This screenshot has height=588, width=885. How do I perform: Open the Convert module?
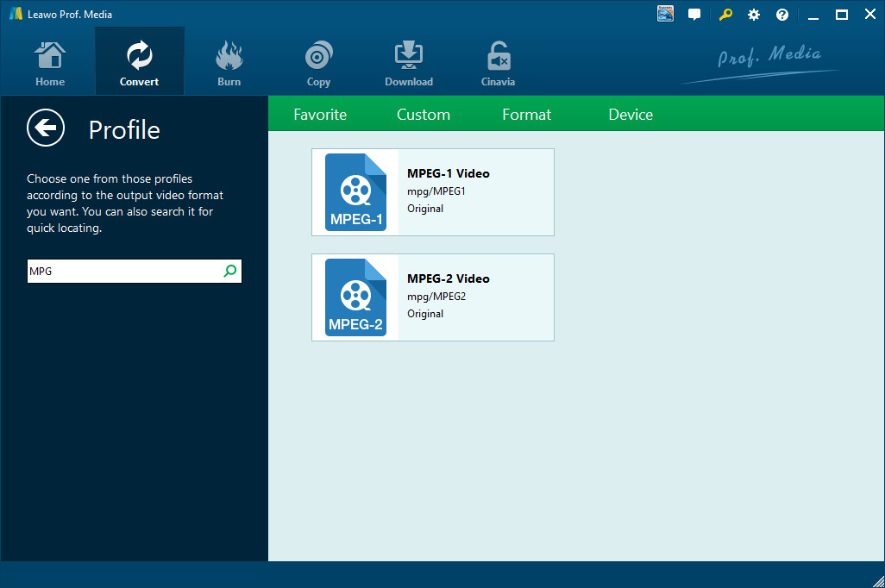pos(139,64)
